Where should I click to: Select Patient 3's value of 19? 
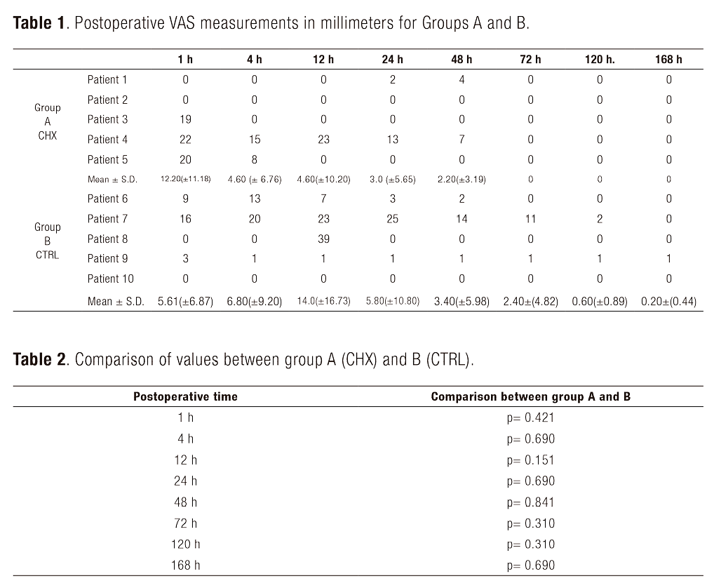185,119
